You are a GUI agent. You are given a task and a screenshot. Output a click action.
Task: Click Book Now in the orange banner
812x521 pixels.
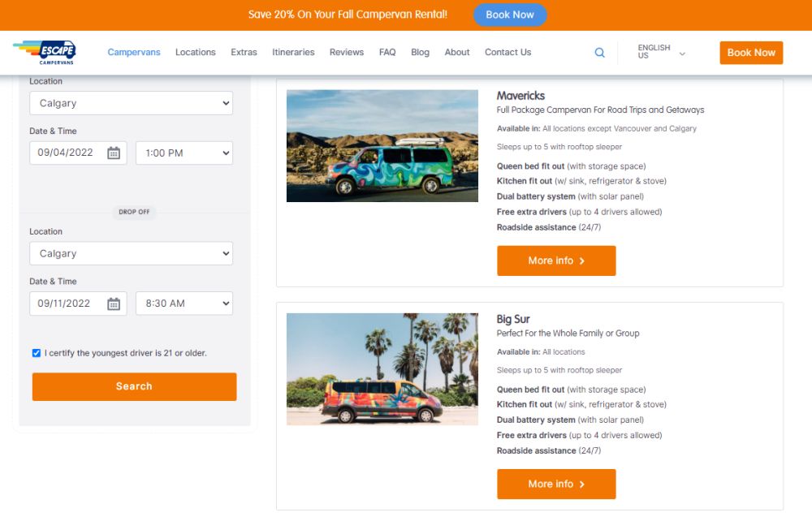(510, 15)
